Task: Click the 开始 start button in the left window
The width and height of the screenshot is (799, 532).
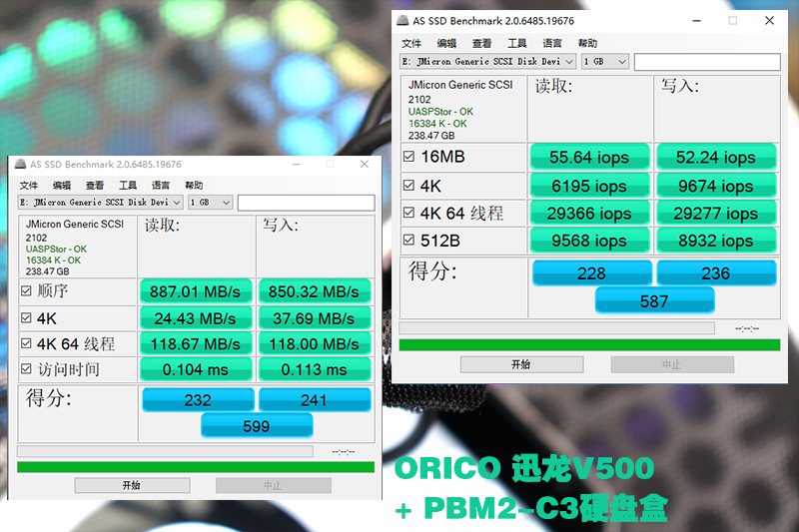Action: pyautogui.click(x=132, y=485)
